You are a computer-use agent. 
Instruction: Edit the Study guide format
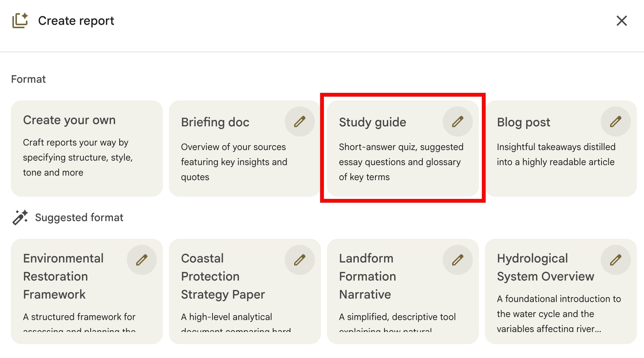click(x=458, y=121)
